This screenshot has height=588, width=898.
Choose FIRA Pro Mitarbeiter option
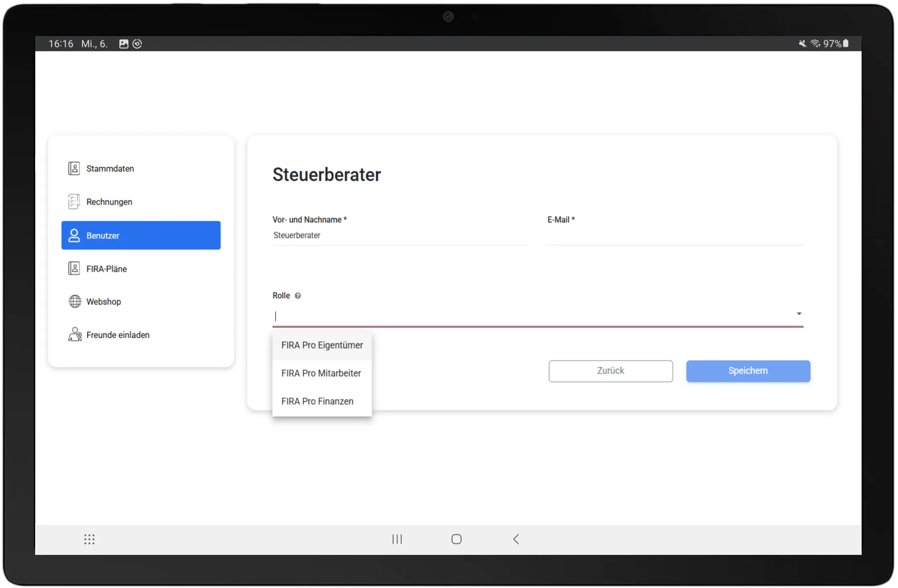pyautogui.click(x=322, y=373)
